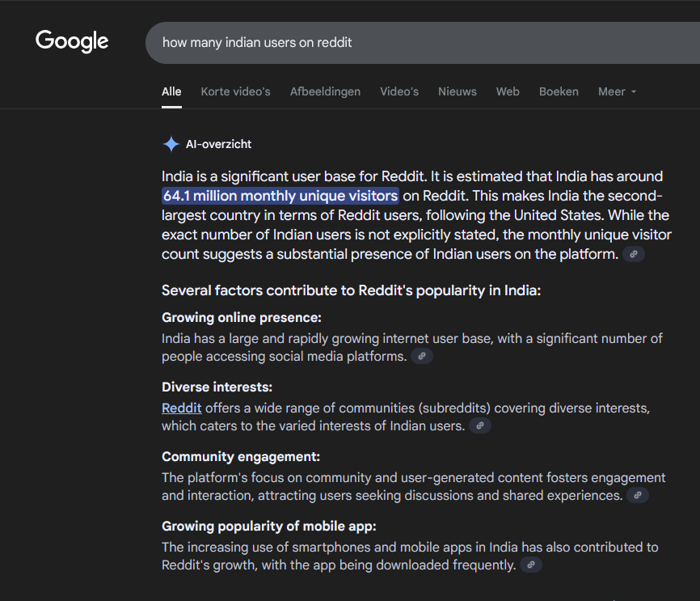The height and width of the screenshot is (601, 700).
Task: Click the search box with the Reddit query
Action: [x=422, y=43]
